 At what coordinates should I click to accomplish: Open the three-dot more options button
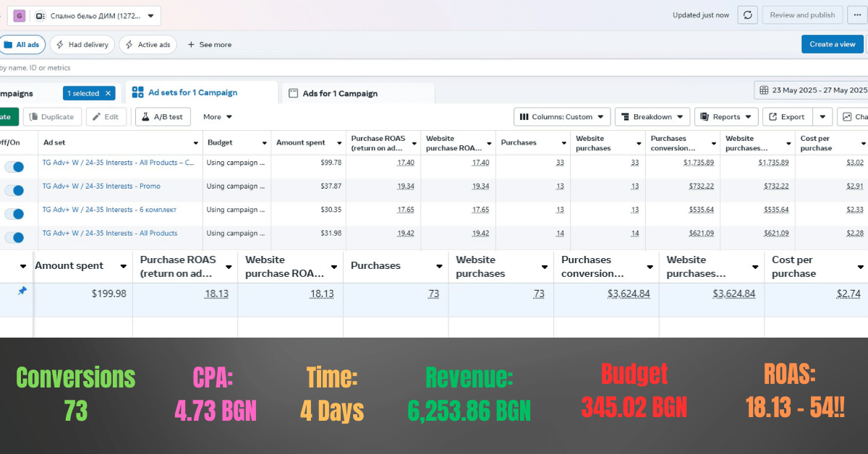pos(857,15)
